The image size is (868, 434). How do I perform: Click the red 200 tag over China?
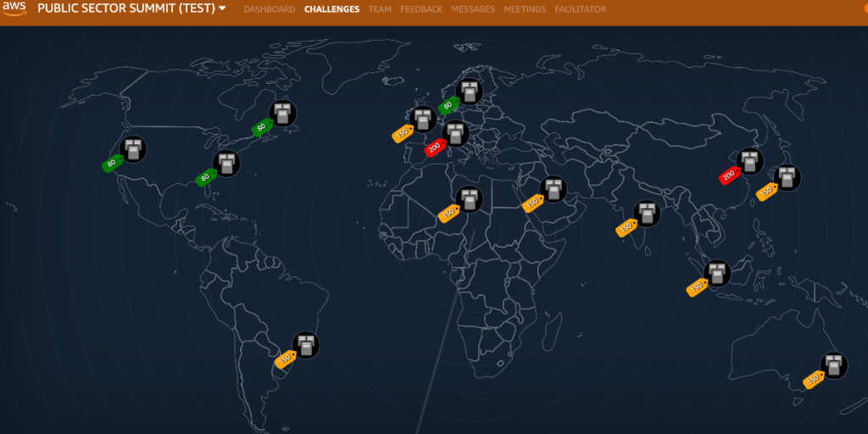point(730,175)
